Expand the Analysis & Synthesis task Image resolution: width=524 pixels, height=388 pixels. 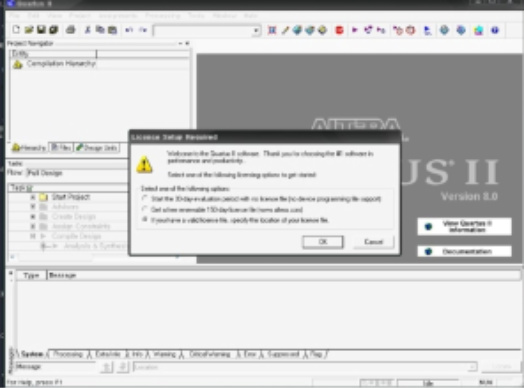[43, 246]
